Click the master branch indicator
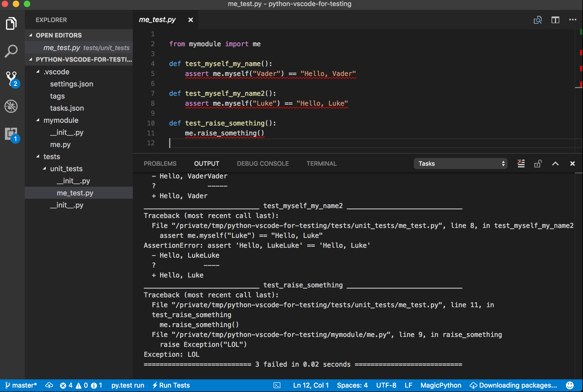Viewport: 583px width, 392px height. pyautogui.click(x=21, y=385)
